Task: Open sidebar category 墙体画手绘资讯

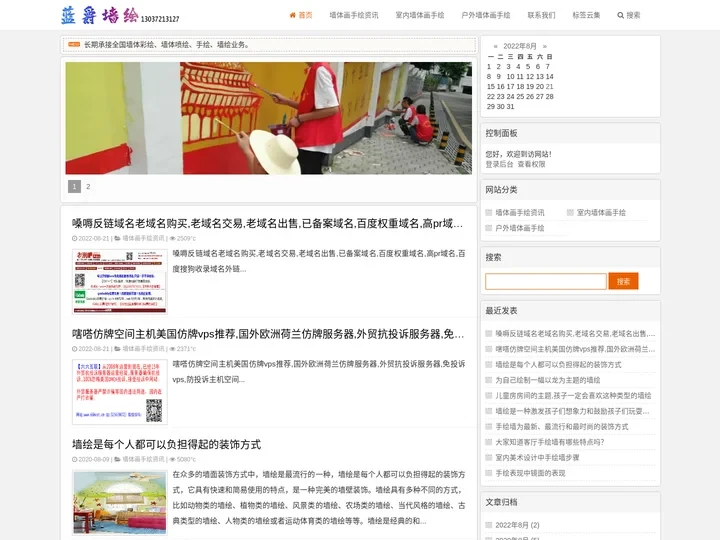Action: 520,213
